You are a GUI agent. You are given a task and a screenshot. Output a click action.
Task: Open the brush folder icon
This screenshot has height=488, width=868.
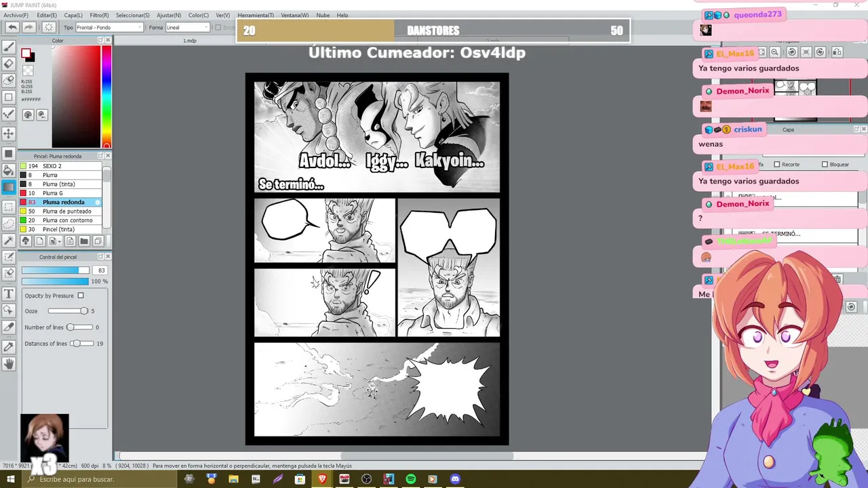pyautogui.click(x=84, y=241)
